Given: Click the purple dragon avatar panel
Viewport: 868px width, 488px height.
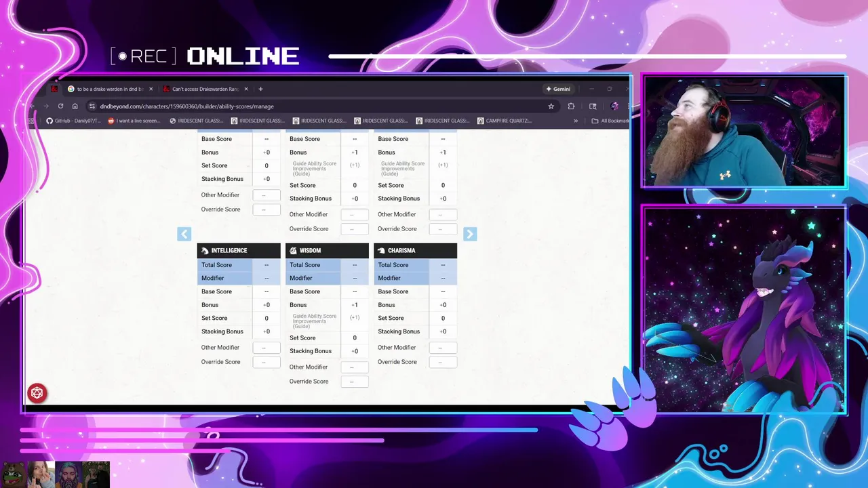Looking at the screenshot, I should coord(744,310).
